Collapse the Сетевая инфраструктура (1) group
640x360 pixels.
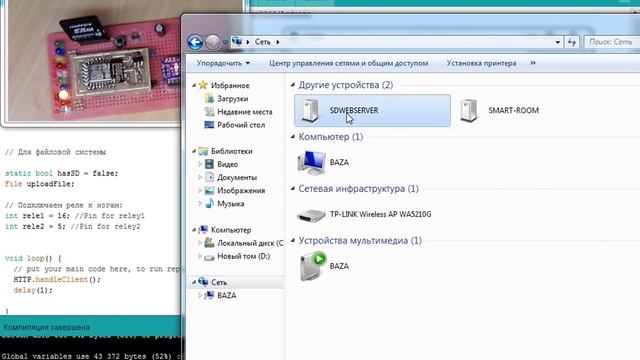click(x=293, y=189)
